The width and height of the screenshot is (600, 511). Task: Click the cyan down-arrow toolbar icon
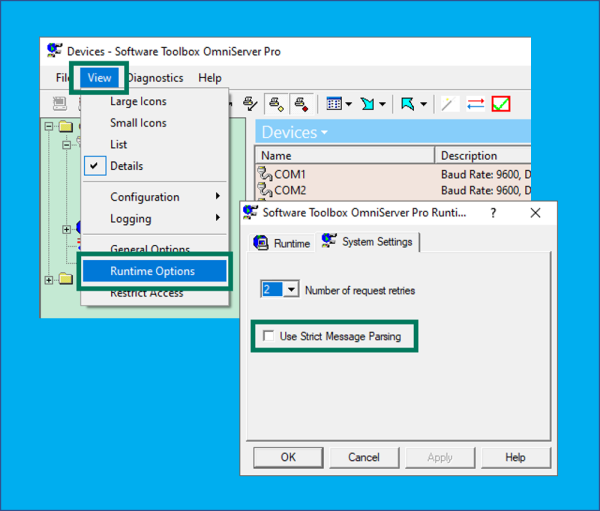coord(369,104)
